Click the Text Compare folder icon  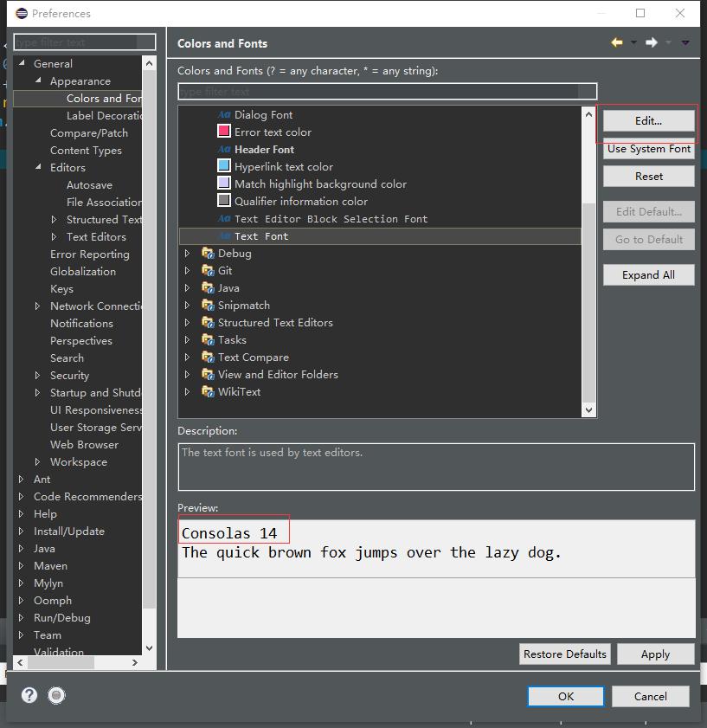[x=208, y=357]
